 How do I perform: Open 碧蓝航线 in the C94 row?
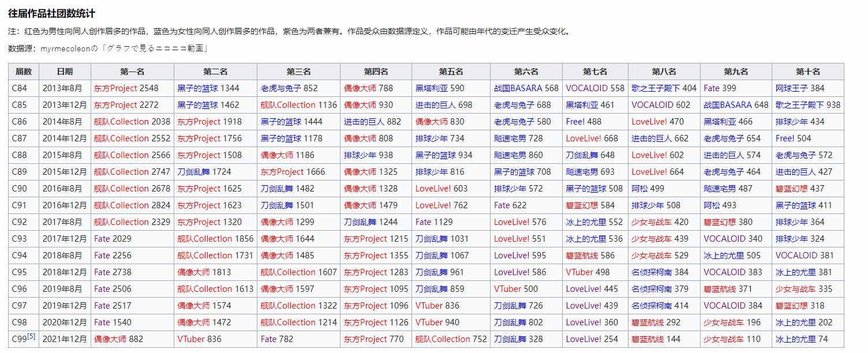click(582, 256)
